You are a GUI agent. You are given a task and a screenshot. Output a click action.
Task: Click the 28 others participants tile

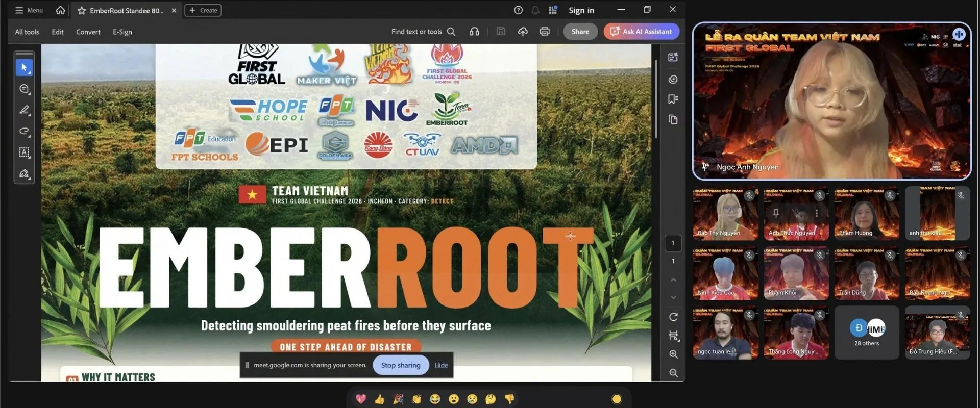[x=867, y=333]
